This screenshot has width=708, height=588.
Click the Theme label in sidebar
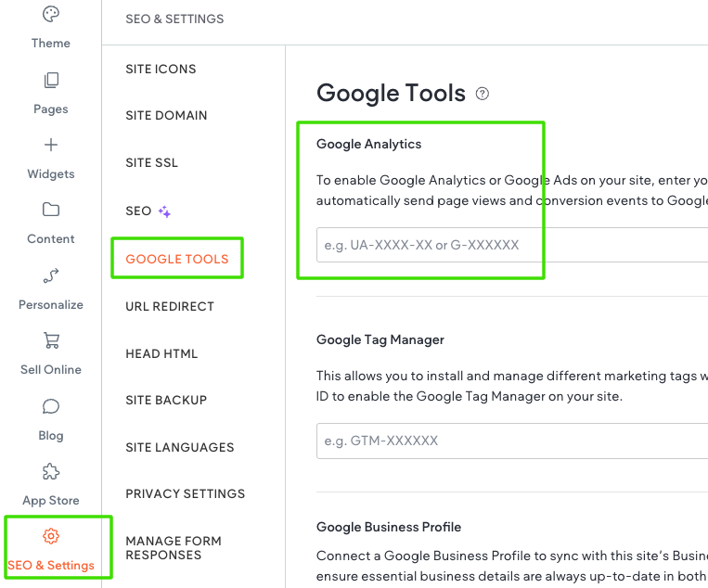(x=50, y=44)
